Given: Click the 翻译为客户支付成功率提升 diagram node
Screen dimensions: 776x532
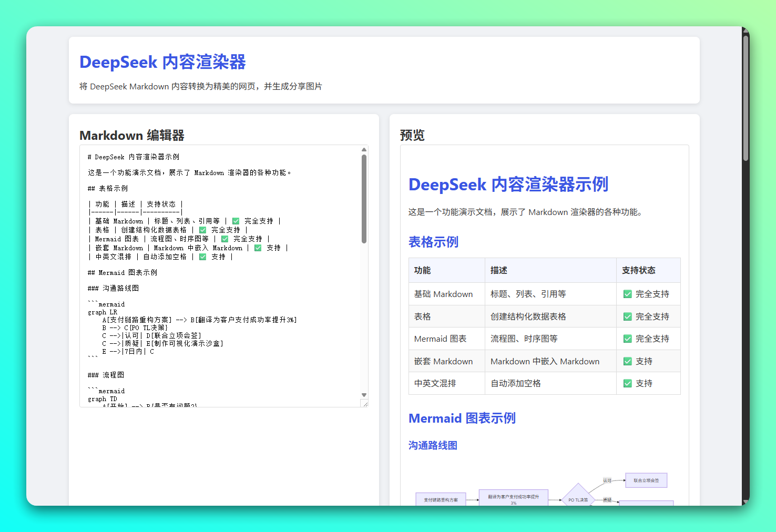Looking at the screenshot, I should [x=513, y=498].
